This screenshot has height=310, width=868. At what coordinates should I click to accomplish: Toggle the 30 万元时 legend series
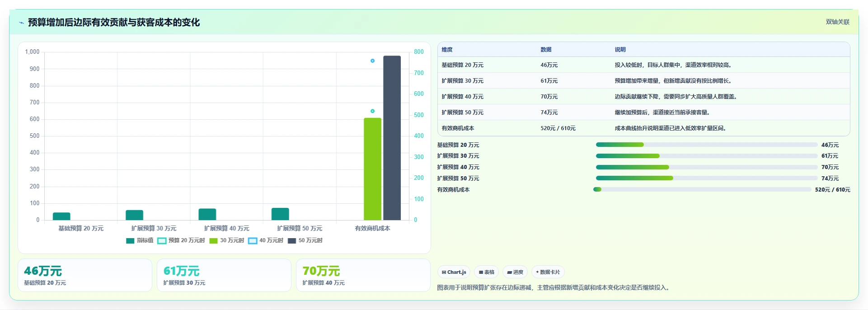click(226, 240)
